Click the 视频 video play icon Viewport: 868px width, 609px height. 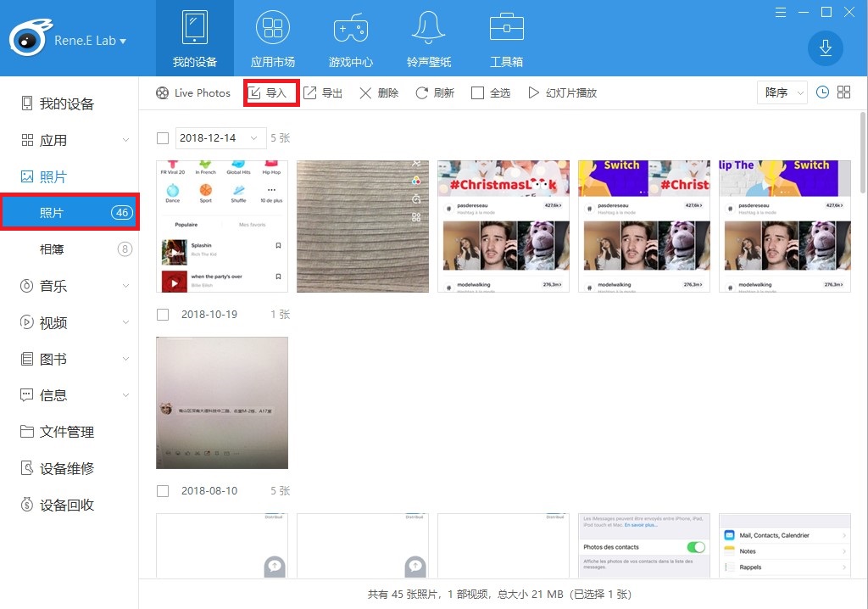26,322
